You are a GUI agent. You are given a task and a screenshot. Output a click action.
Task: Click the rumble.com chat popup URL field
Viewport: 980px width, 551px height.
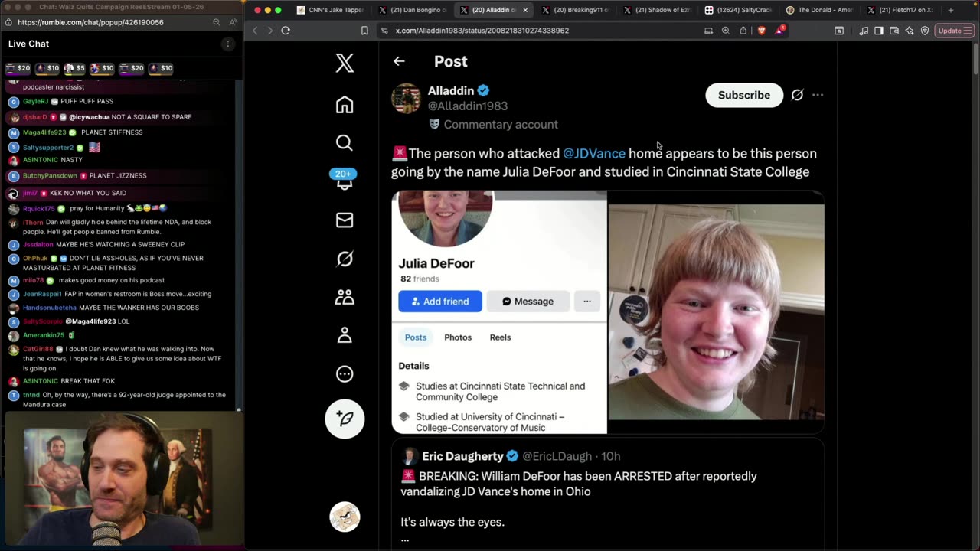[90, 22]
